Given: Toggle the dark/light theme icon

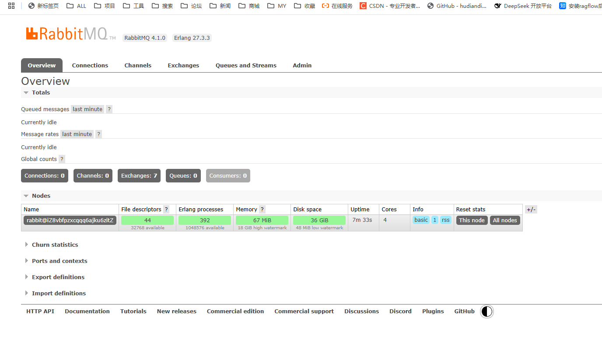Looking at the screenshot, I should [x=486, y=311].
